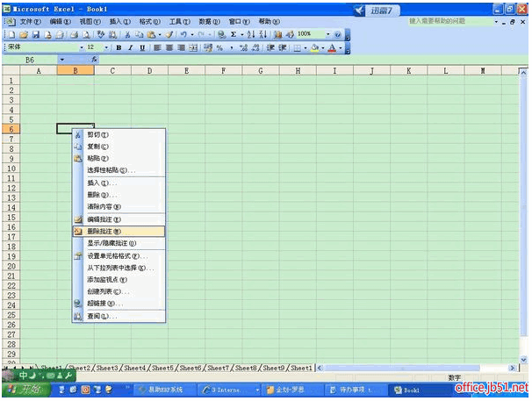Click the Copy icon in the standard toolbar
Image resolution: width=532 pixels, height=401 pixels.
click(x=139, y=34)
